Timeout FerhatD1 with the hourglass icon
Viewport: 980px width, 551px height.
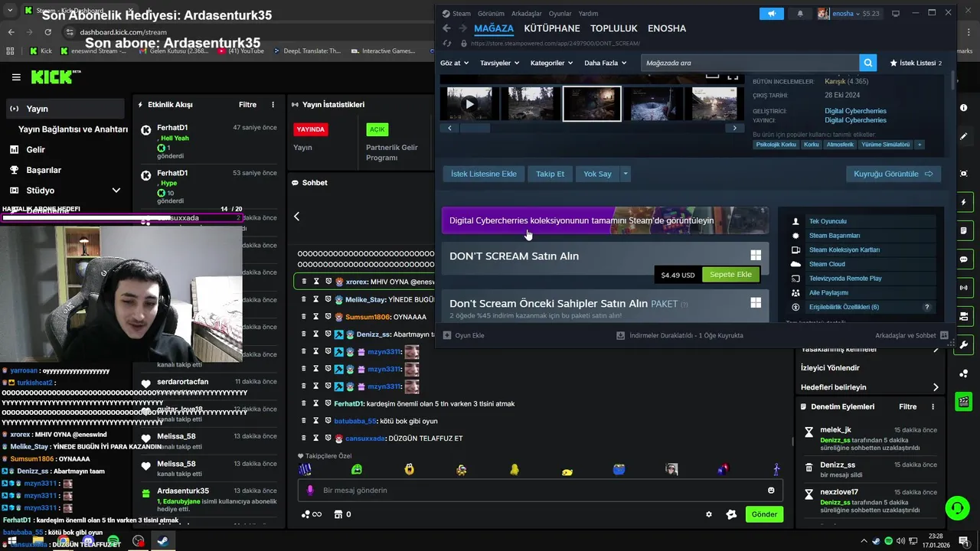[315, 403]
